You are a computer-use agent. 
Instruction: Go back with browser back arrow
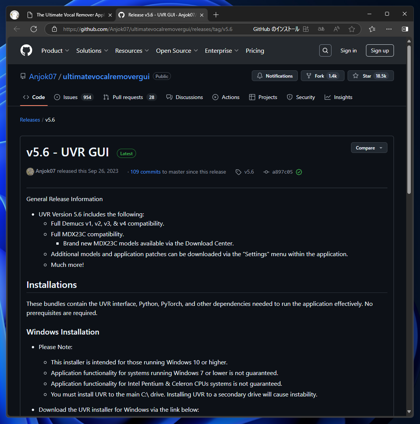(x=17, y=29)
